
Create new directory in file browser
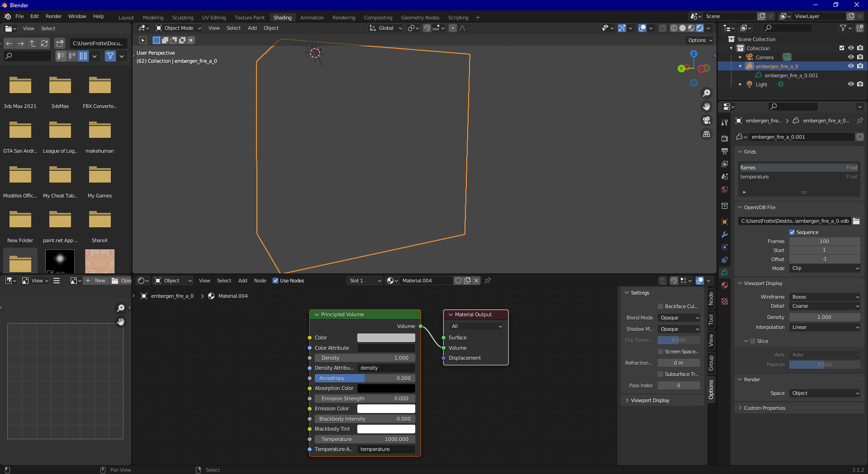tap(60, 43)
